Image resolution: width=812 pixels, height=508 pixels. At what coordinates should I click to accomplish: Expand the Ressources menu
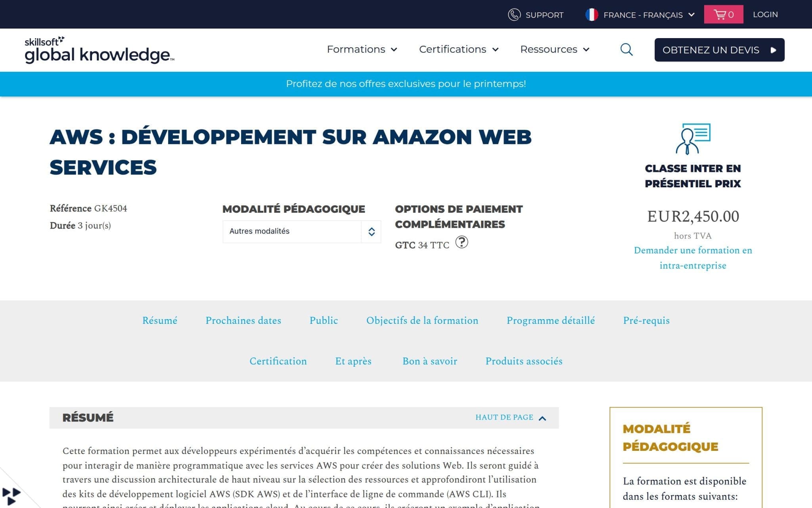click(x=555, y=49)
